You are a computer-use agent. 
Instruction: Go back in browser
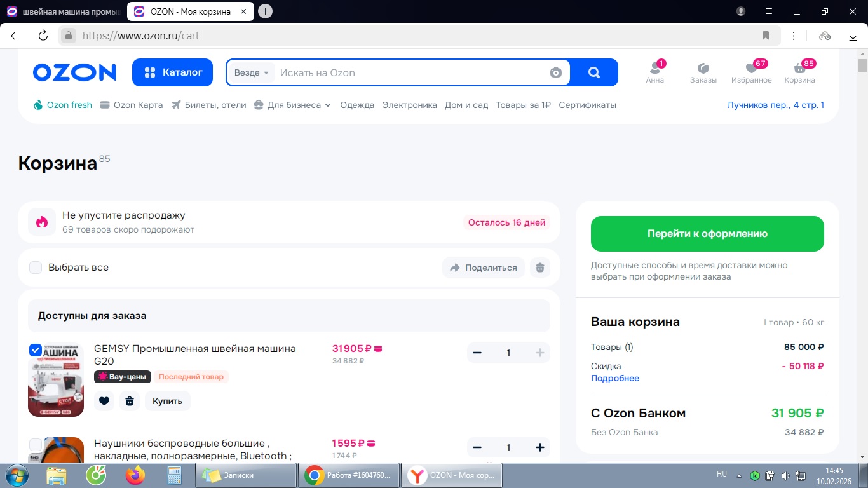tap(15, 36)
